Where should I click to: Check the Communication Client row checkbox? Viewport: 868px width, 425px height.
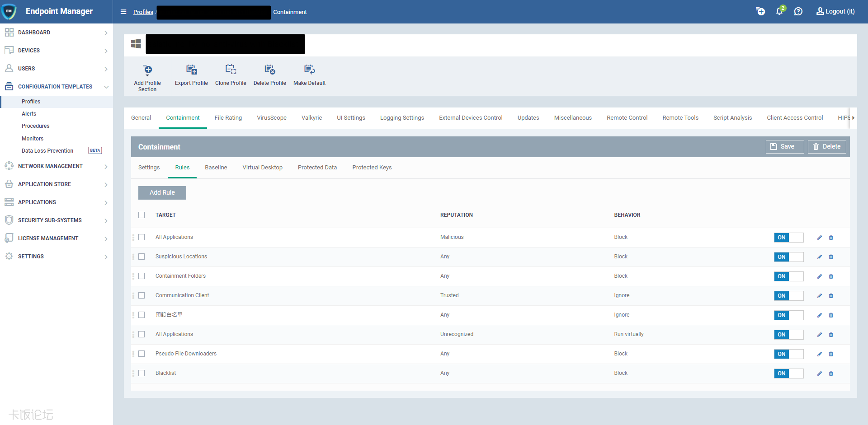142,295
